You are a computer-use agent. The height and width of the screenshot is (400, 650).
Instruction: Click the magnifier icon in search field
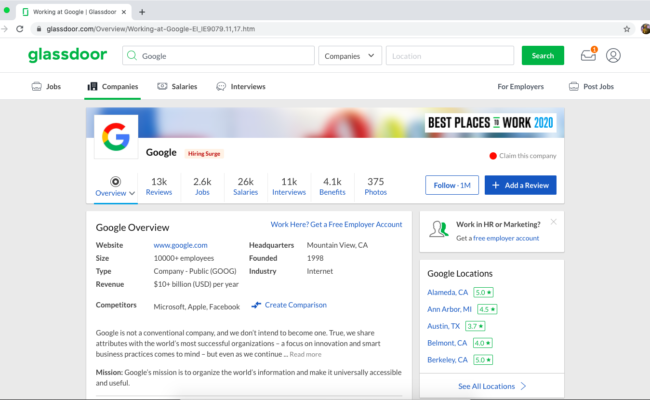[x=132, y=56]
